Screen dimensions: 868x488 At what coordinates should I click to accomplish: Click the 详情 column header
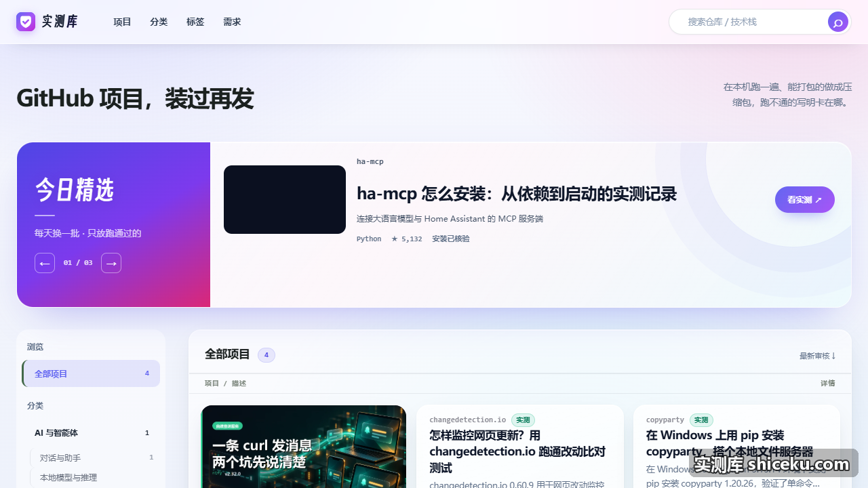click(x=828, y=383)
